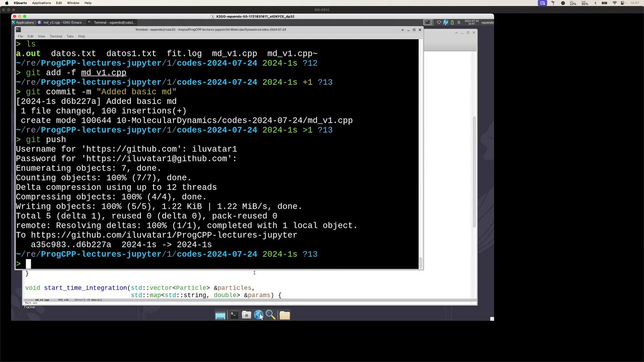Toggle the notification bell in the XFCE panel
Image resolution: width=644 pixels, height=362 pixels.
point(459,23)
